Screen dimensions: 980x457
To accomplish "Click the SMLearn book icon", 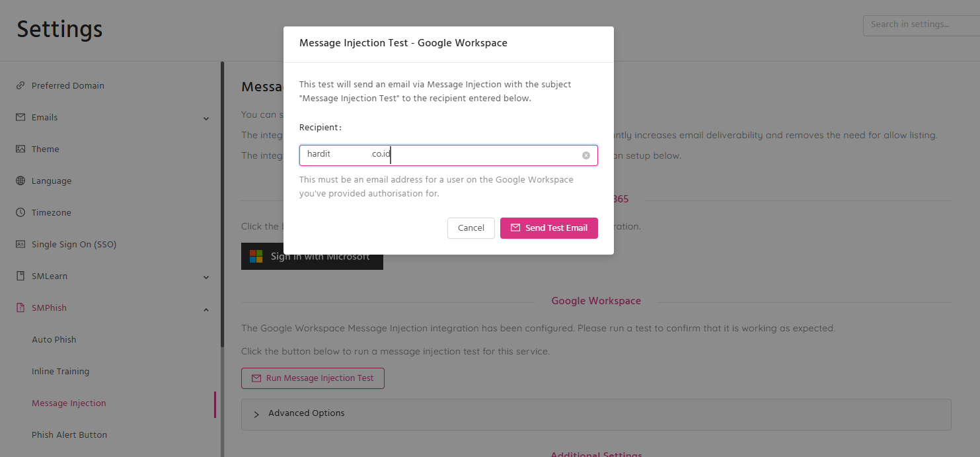I will tap(20, 276).
